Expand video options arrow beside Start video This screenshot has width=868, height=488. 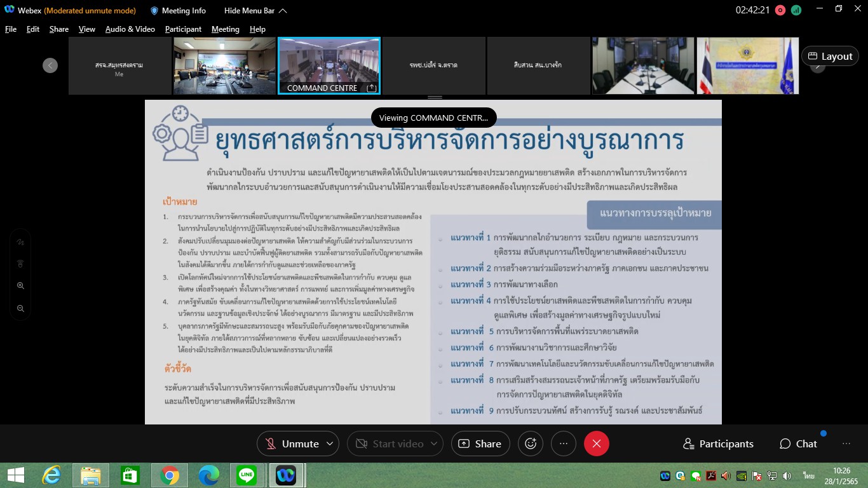(434, 444)
